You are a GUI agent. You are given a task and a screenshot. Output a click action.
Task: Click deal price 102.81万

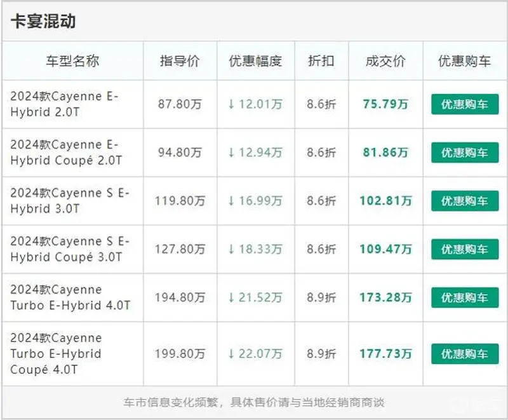[385, 201]
